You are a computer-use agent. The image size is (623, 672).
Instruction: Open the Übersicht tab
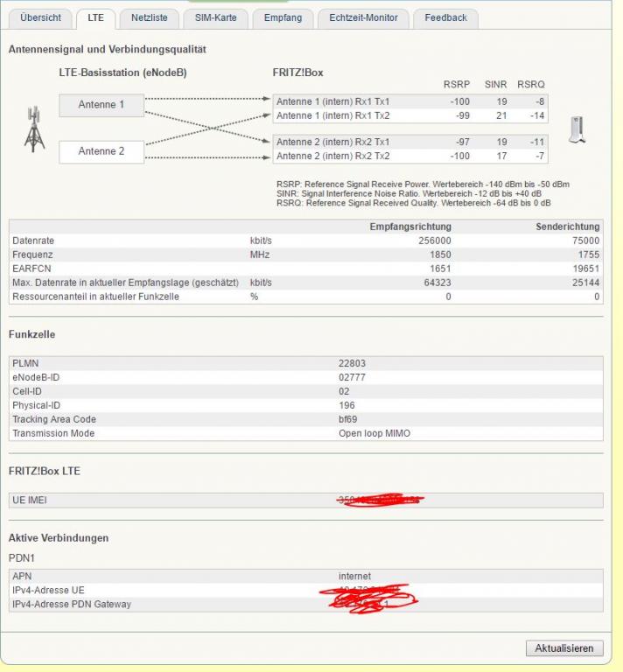[40, 18]
